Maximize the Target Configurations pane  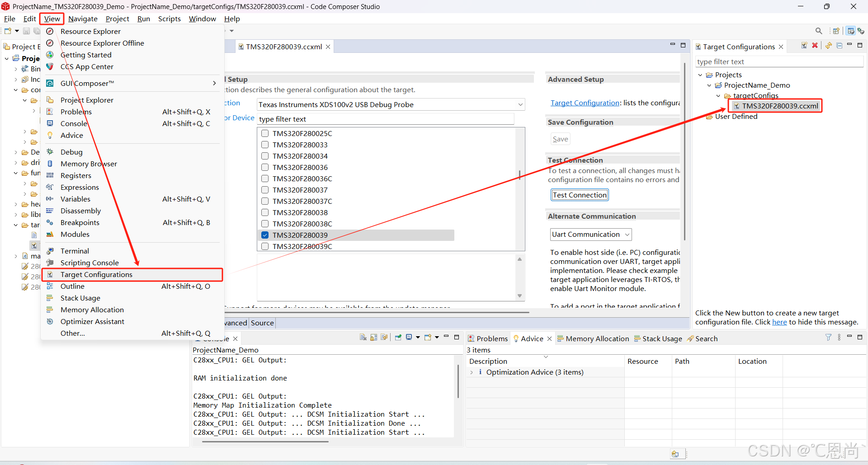(860, 45)
